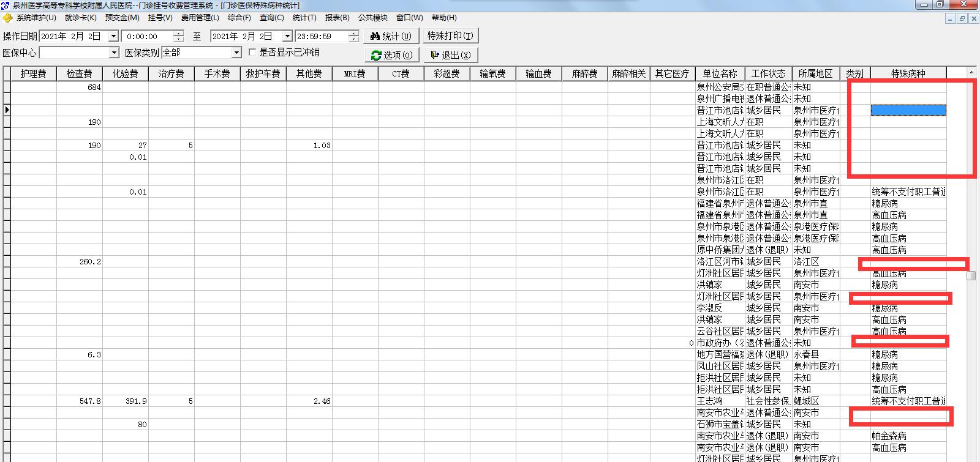Click the end time spinner arrows
Image resolution: width=980 pixels, height=462 pixels.
tap(353, 37)
